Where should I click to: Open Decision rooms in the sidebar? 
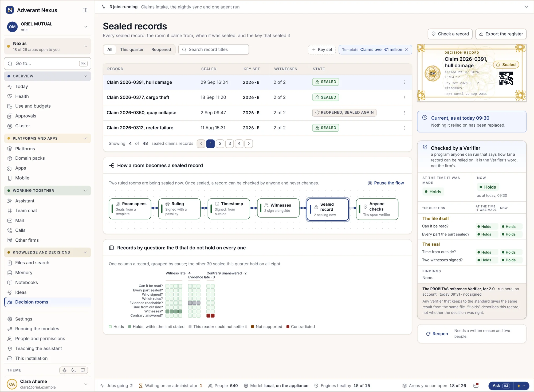48,302
